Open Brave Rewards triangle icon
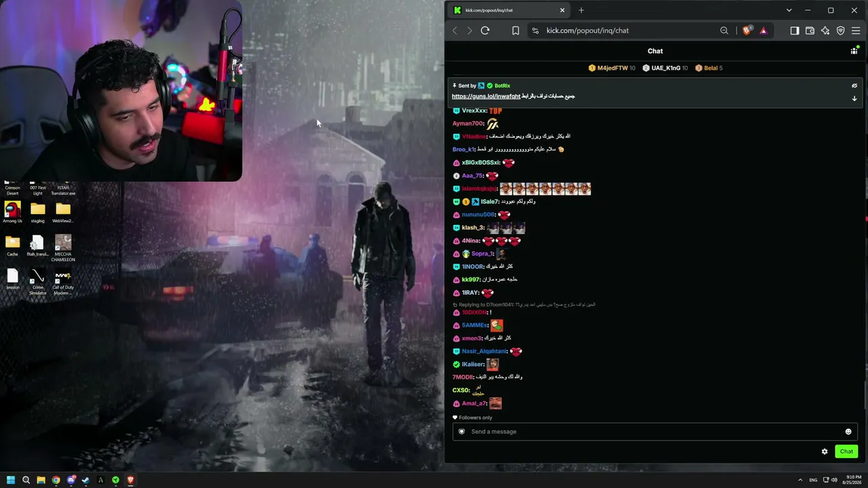The width and height of the screenshot is (868, 488). coord(763,30)
